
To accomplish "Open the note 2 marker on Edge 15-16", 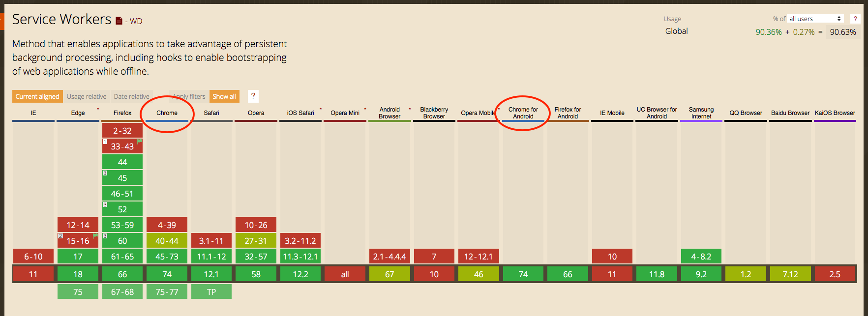I will 60,236.
